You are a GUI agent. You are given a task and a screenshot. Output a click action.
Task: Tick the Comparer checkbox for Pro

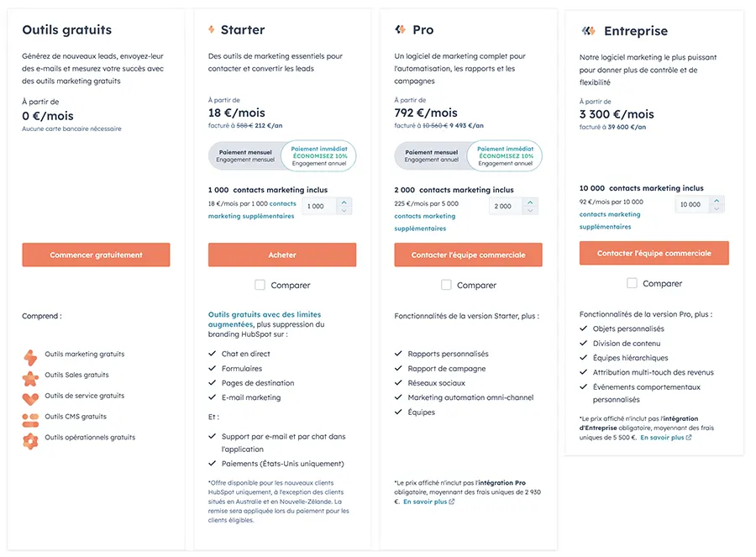[447, 285]
